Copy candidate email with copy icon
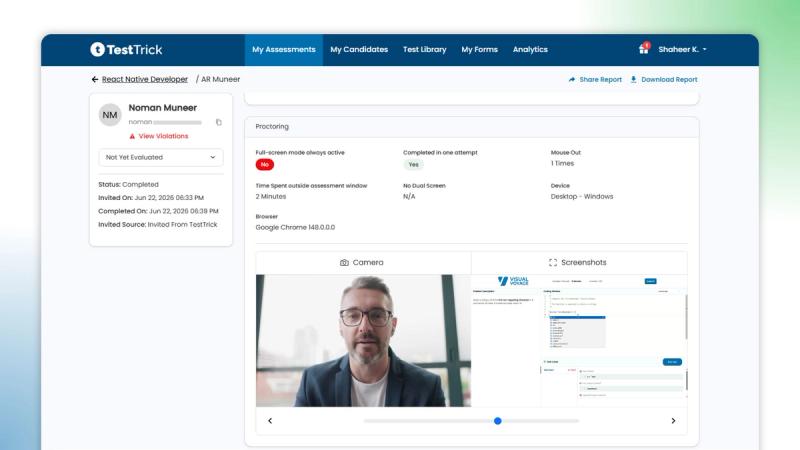800x450 pixels. (219, 122)
